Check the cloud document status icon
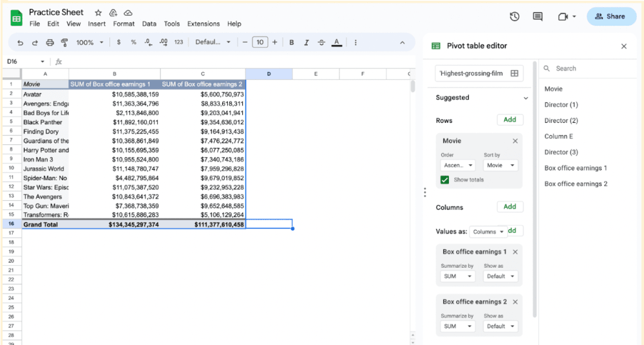This screenshot has width=644, height=345. (x=128, y=13)
